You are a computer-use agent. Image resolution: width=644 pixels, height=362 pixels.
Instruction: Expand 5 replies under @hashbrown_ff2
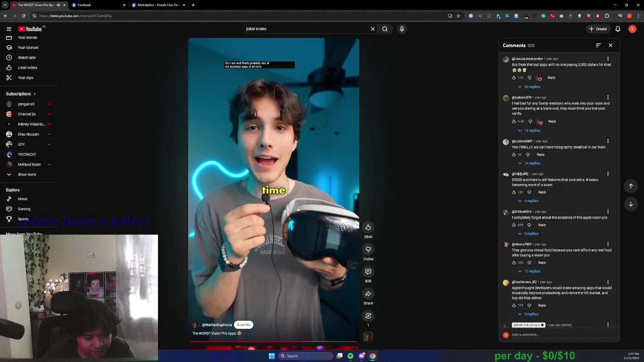point(528,314)
